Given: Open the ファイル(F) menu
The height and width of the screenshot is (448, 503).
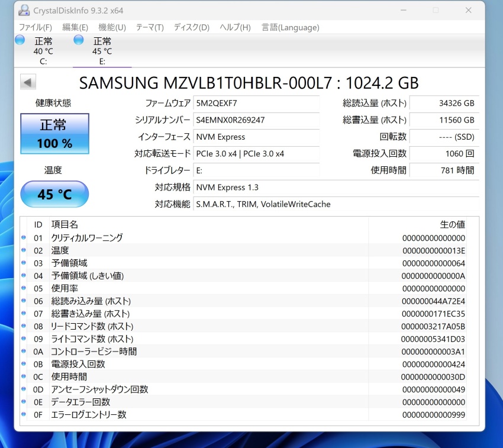Looking at the screenshot, I should click(x=36, y=27).
